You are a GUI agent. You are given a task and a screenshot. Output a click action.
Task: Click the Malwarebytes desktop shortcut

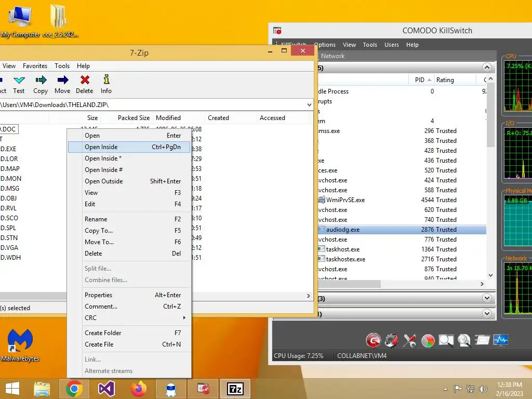(x=20, y=345)
